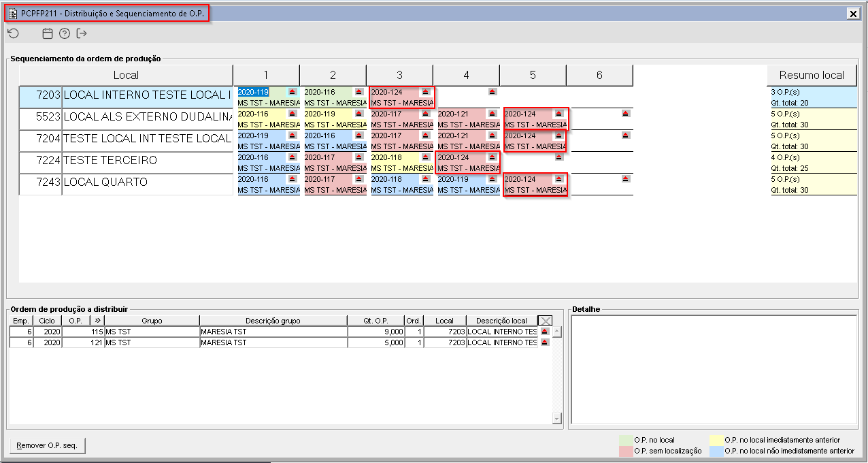Click the Resumo local header

tap(812, 76)
